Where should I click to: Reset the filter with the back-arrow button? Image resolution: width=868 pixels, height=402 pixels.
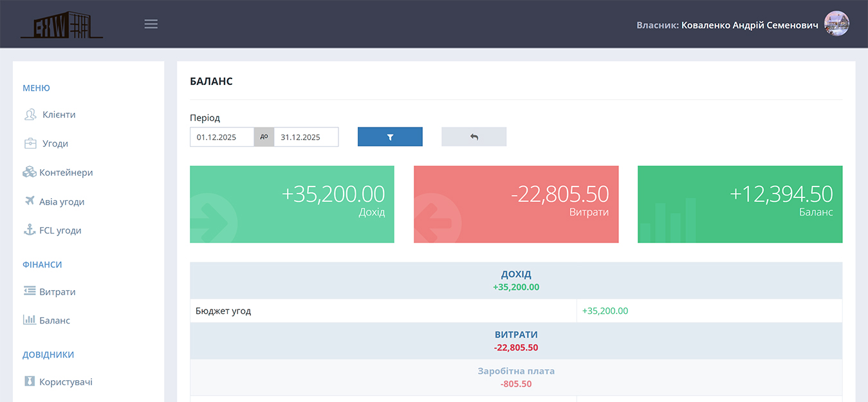pos(474,137)
